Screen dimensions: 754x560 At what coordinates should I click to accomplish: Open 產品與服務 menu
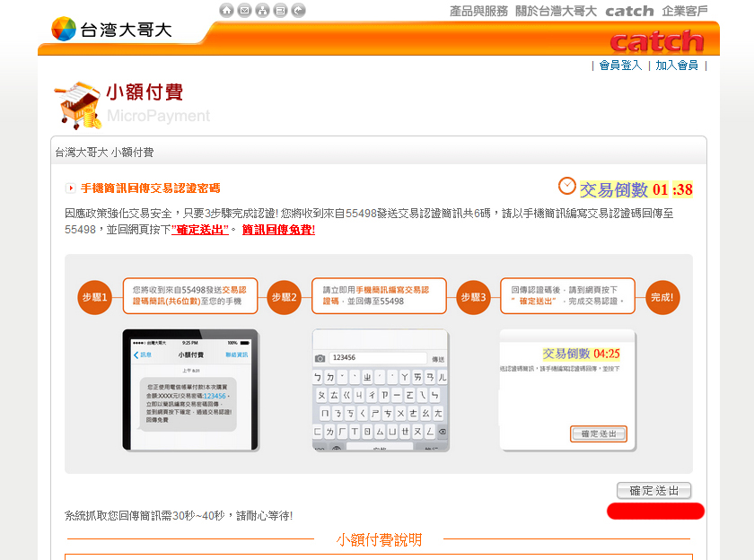tap(478, 11)
